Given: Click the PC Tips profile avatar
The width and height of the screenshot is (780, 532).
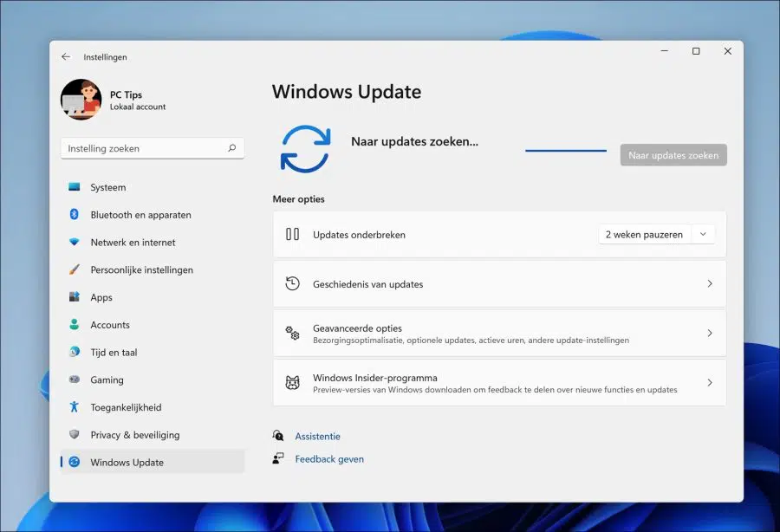Looking at the screenshot, I should coord(81,100).
